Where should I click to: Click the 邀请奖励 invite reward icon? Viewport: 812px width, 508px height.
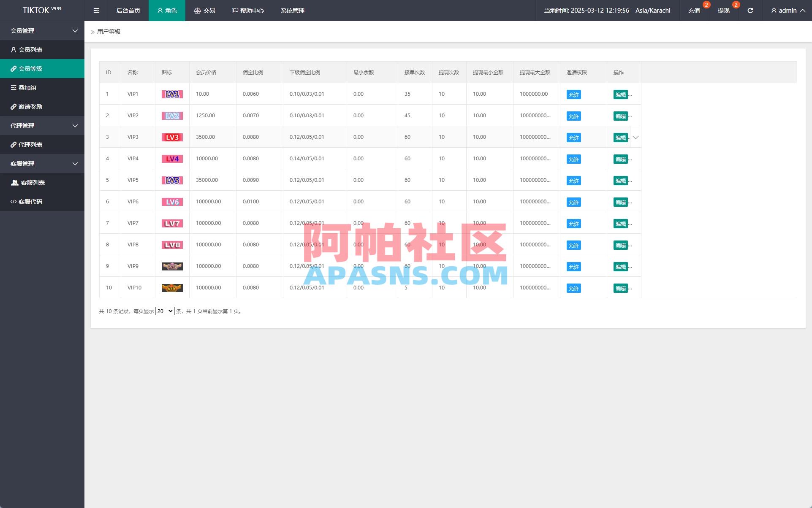click(13, 106)
